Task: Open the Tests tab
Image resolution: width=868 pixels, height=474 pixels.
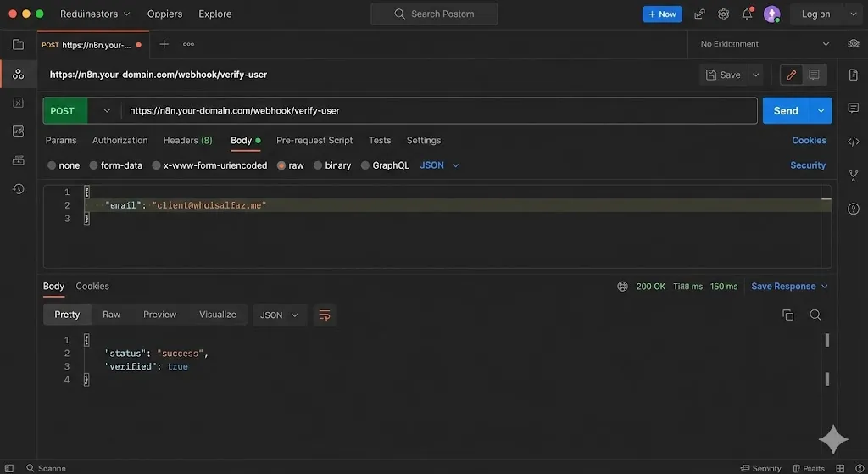Action: [380, 141]
